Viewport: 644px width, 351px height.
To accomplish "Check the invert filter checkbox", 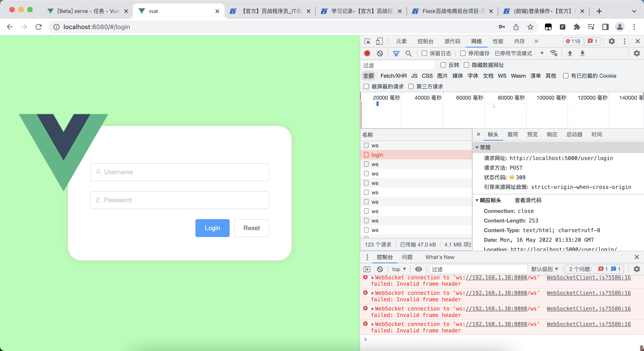I will coord(443,65).
